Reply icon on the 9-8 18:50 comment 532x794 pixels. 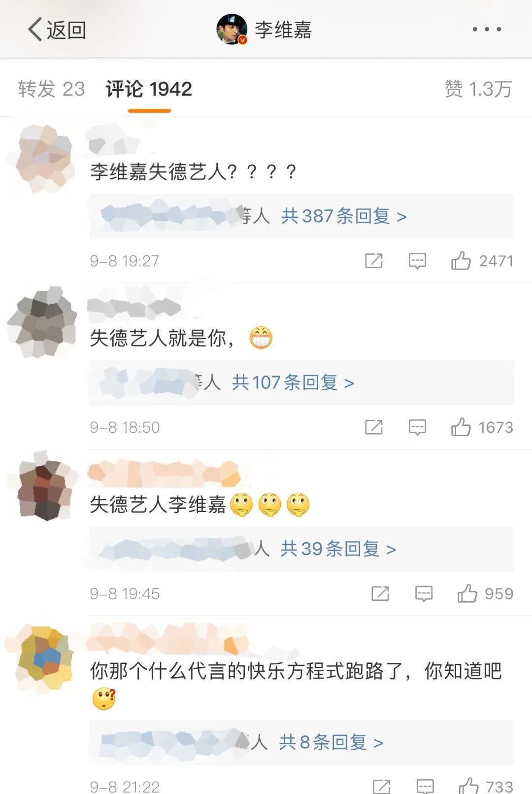[417, 427]
